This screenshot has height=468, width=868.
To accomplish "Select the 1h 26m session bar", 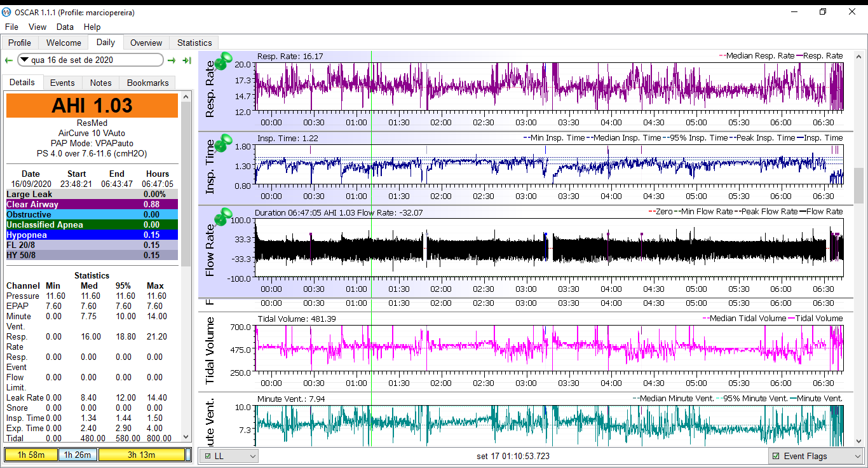I will coord(78,455).
